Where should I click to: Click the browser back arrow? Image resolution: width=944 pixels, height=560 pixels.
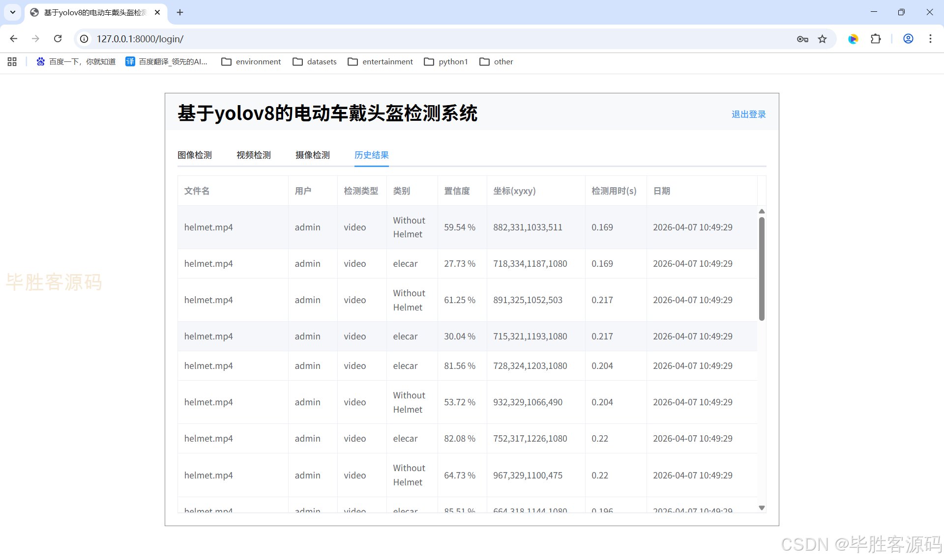coord(14,39)
